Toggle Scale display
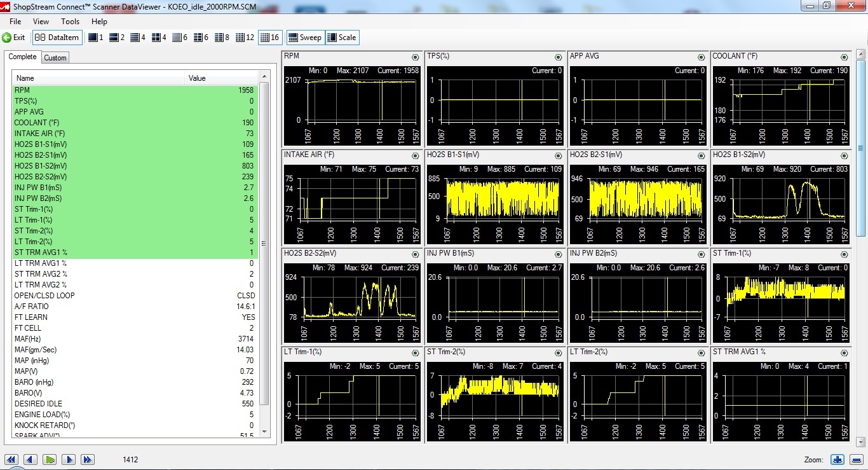This screenshot has width=868, height=470. tap(342, 38)
